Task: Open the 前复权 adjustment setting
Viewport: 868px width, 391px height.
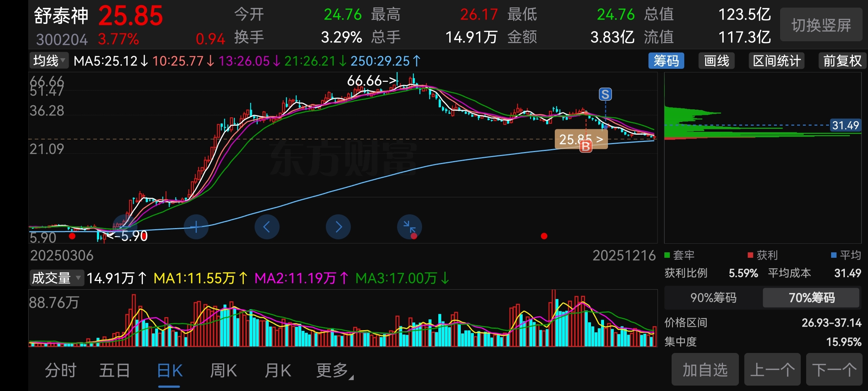Action: point(842,61)
